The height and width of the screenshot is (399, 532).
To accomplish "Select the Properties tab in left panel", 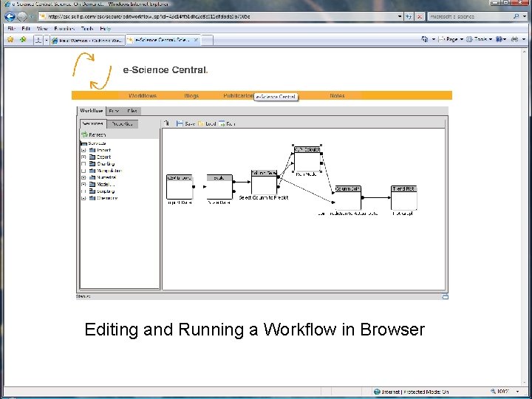I will point(122,124).
